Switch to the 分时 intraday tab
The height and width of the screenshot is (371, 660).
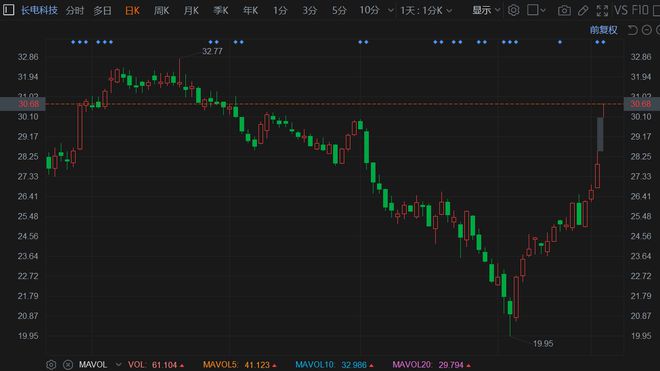click(75, 11)
